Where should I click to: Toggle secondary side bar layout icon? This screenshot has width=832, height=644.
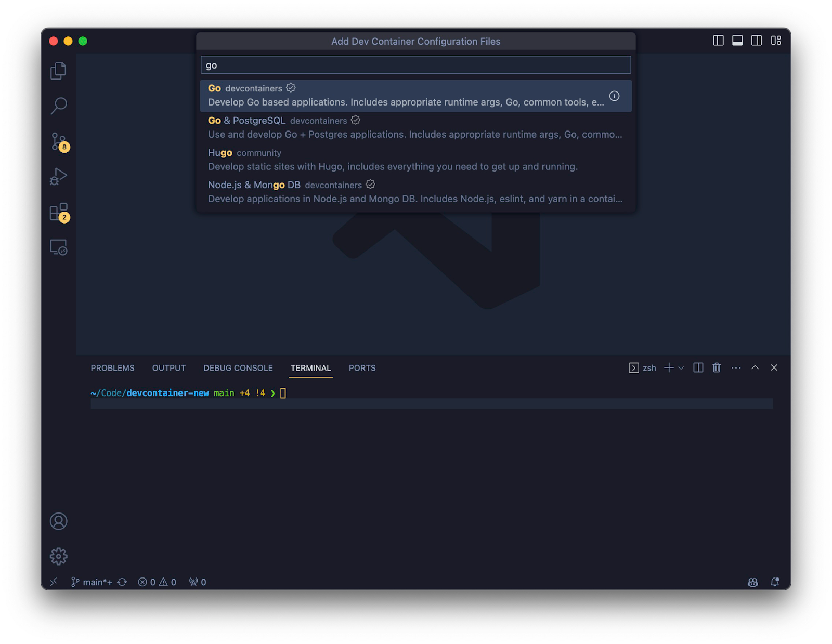click(757, 41)
